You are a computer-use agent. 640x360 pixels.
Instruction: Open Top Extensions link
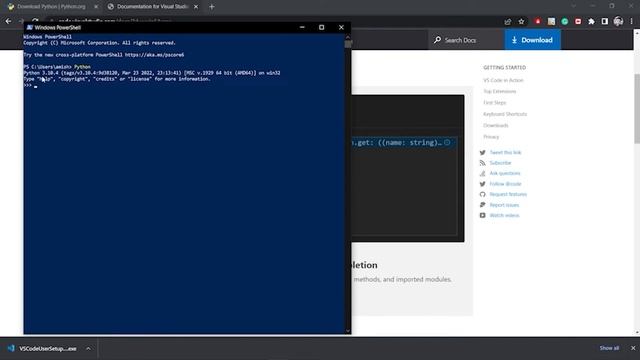[x=500, y=91]
